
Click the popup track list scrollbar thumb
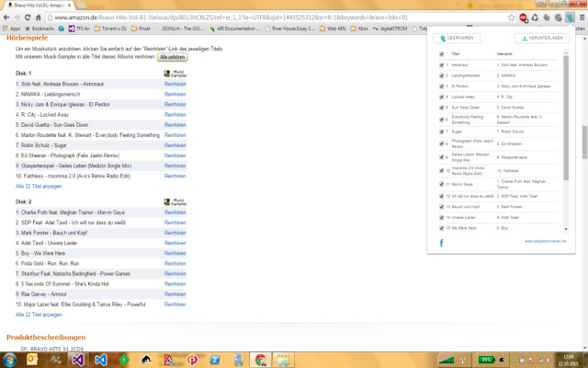pyautogui.click(x=566, y=118)
